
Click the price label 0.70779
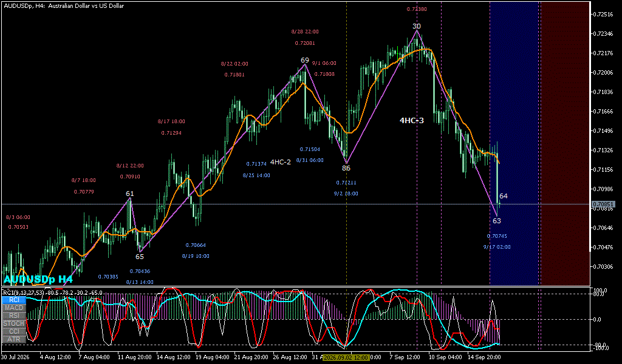pyautogui.click(x=84, y=192)
